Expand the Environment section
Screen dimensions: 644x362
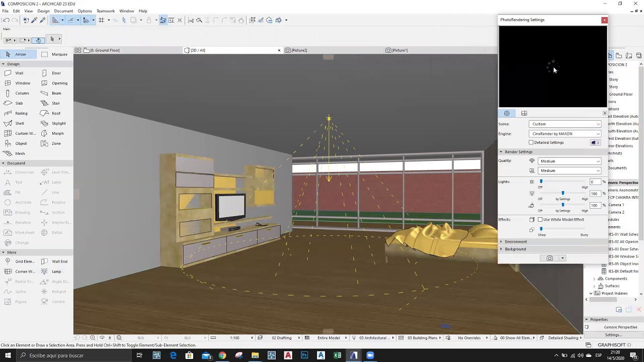pos(501,242)
